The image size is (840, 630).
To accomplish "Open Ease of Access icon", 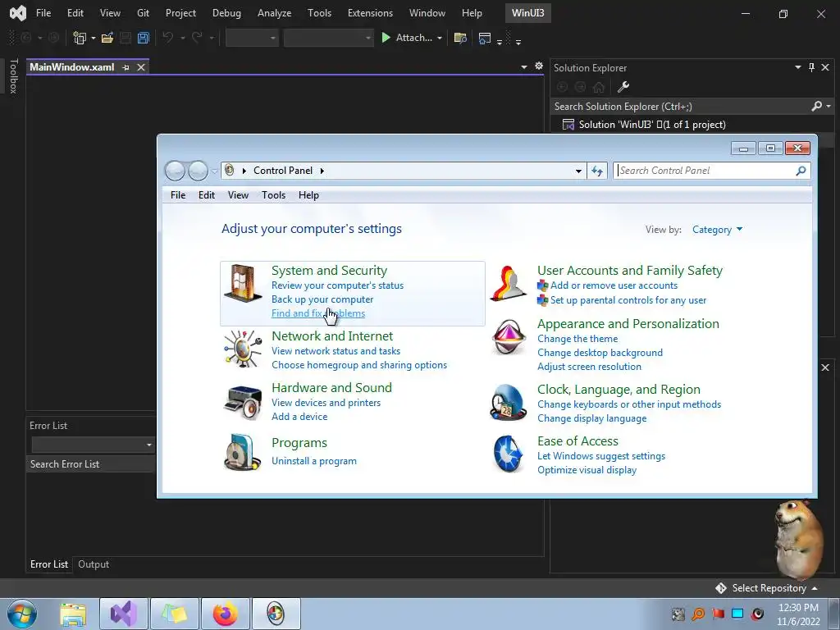I will click(509, 454).
